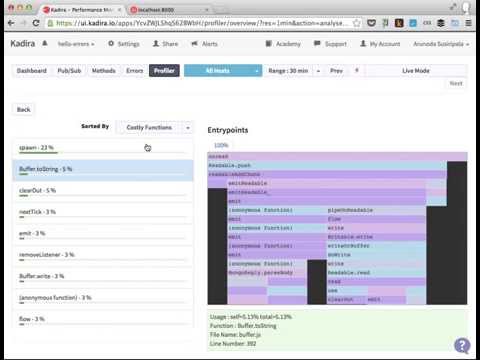Close the Kadira browser tab

click(x=120, y=10)
